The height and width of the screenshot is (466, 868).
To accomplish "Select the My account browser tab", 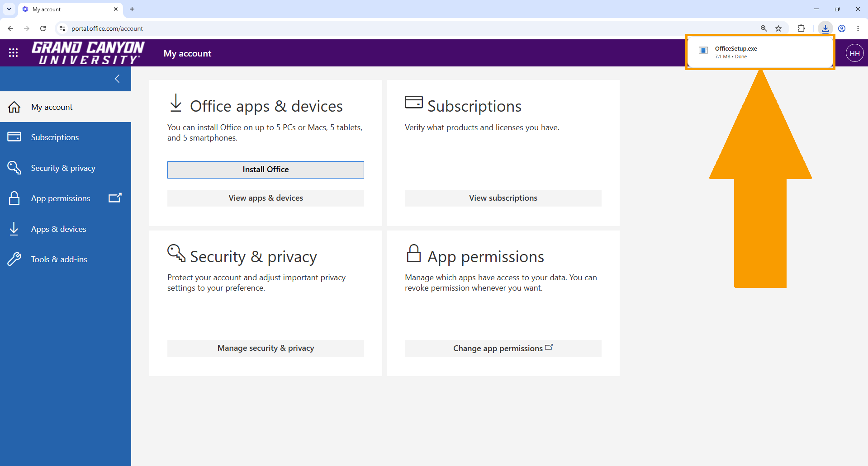I will (71, 9).
